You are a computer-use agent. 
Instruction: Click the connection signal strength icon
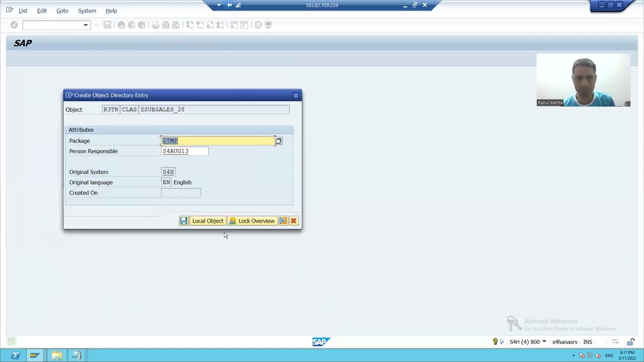(x=238, y=5)
